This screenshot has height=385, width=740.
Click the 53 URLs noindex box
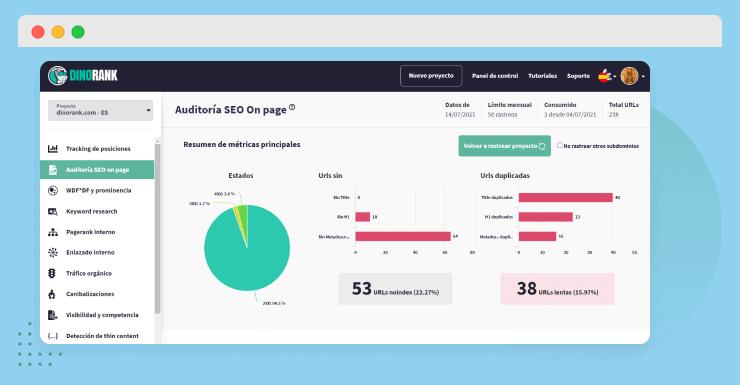[x=395, y=289]
